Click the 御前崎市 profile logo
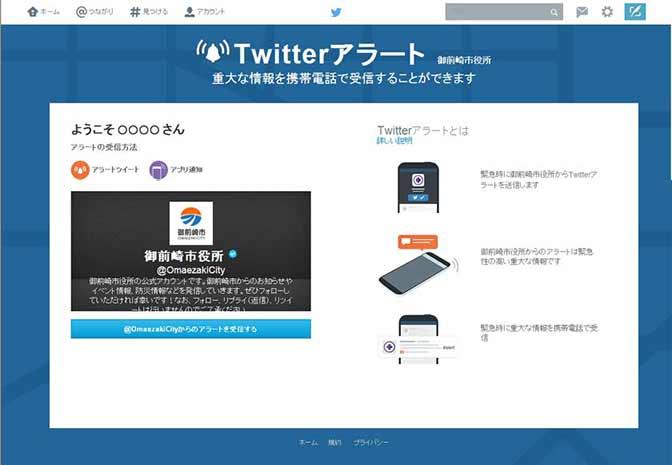Screen dimensions: 672x465 click(x=191, y=223)
